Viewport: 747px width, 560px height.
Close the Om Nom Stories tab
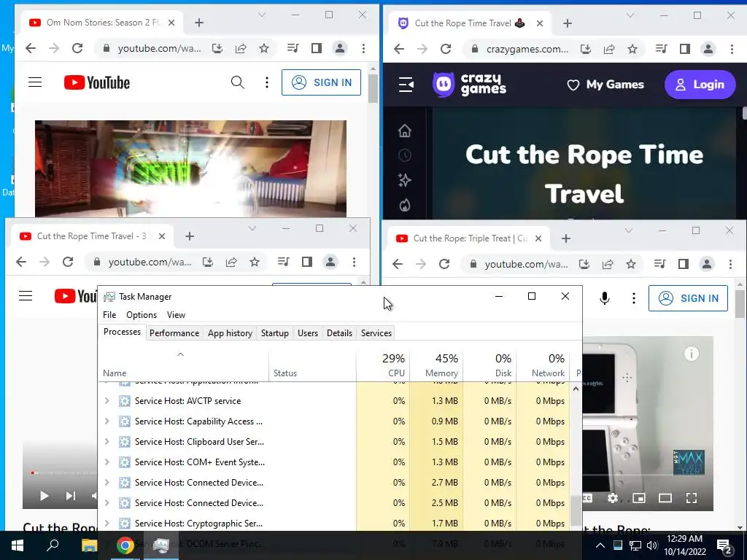(171, 23)
